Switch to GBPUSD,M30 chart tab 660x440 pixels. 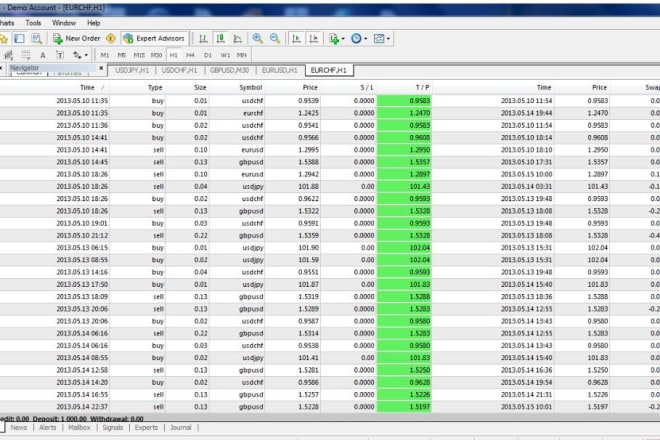[x=229, y=70]
